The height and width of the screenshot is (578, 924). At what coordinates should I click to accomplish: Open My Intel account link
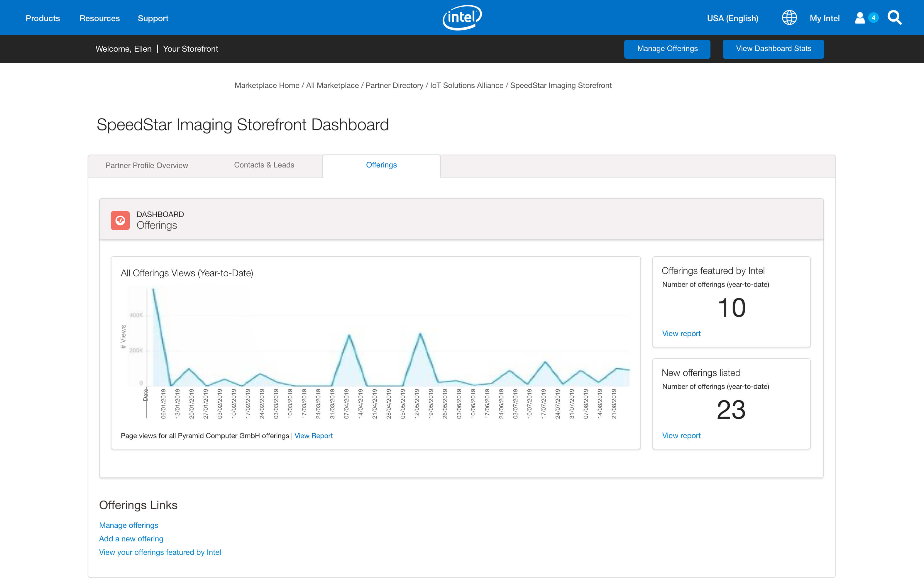[825, 18]
